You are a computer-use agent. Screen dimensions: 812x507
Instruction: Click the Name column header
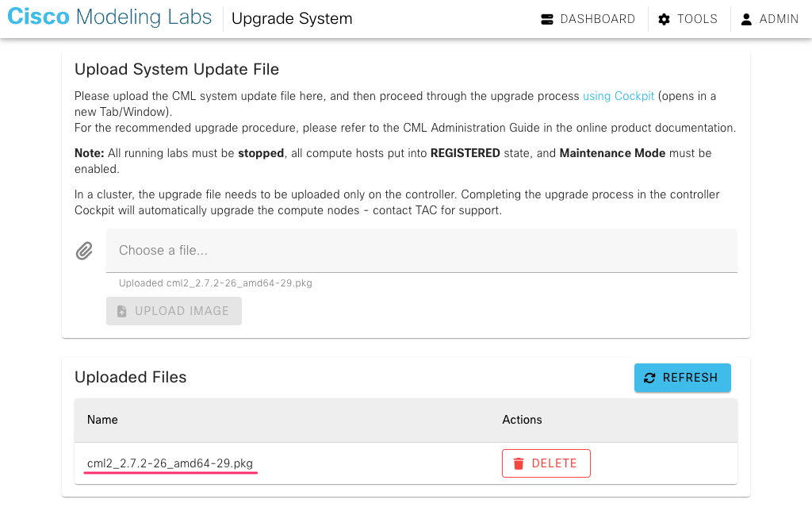102,420
